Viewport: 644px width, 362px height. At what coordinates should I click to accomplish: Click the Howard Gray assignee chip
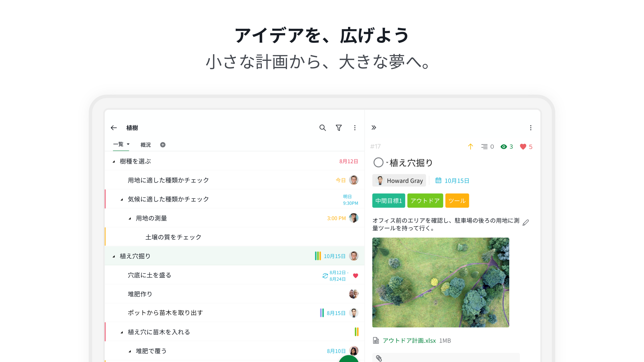click(399, 180)
